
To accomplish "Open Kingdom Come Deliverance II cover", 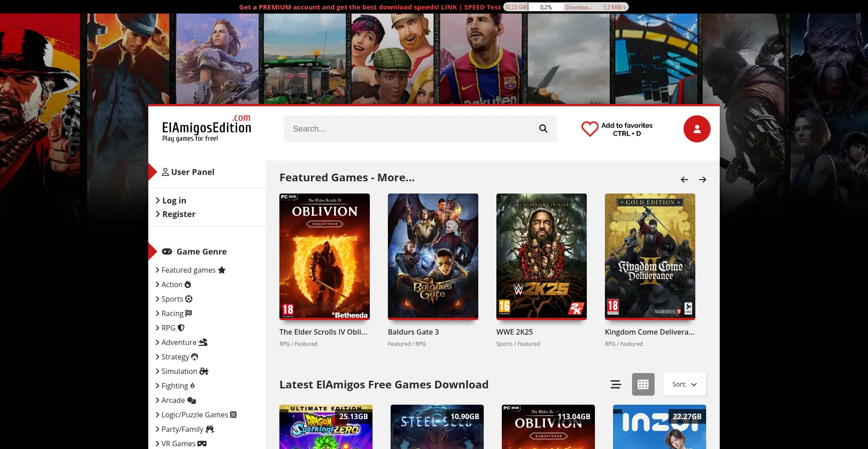I will click(650, 256).
